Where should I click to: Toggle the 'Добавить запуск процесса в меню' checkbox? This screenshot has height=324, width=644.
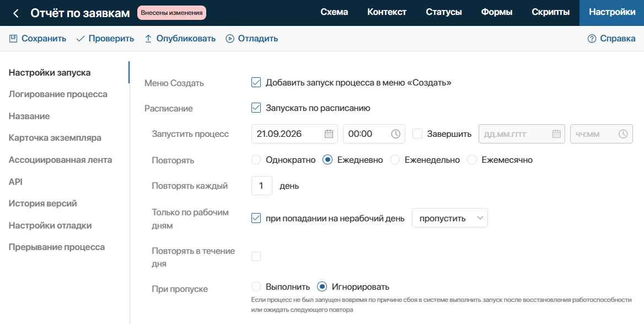pyautogui.click(x=256, y=82)
